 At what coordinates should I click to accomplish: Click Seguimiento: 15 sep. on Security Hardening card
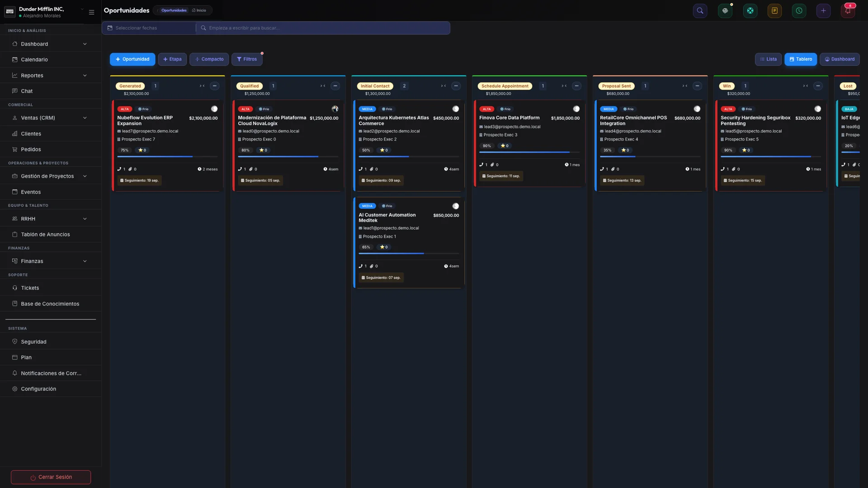[x=743, y=180]
